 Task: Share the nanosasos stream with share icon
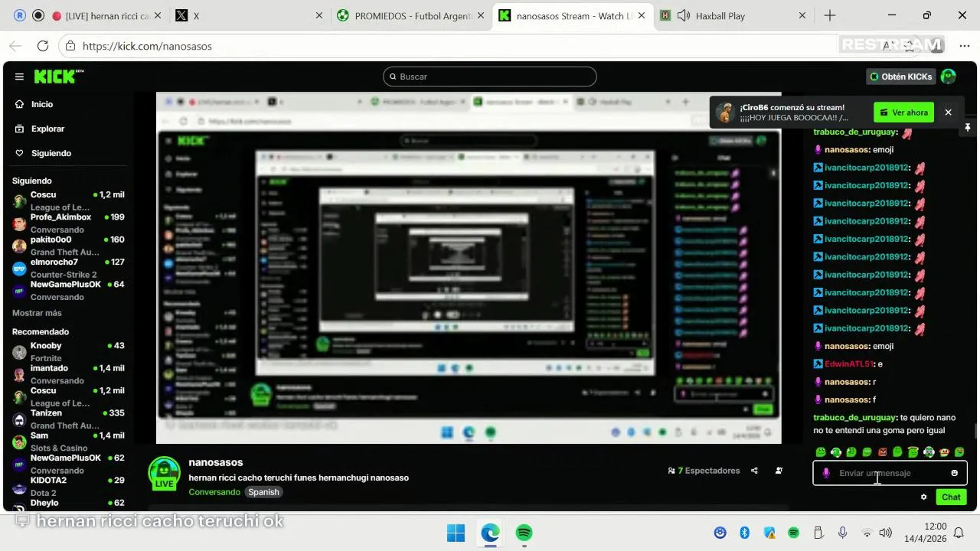click(x=754, y=471)
